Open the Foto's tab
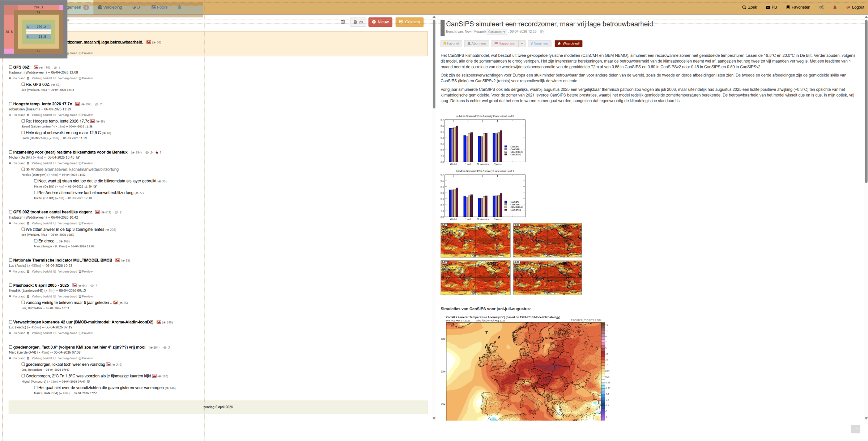Screen dimensions: 868x441 coord(159,7)
